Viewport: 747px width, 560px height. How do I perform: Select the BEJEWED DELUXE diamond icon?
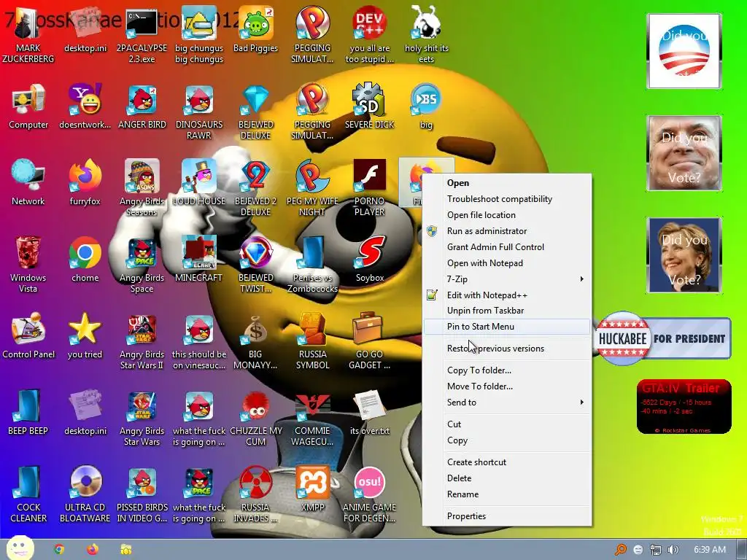(256, 112)
